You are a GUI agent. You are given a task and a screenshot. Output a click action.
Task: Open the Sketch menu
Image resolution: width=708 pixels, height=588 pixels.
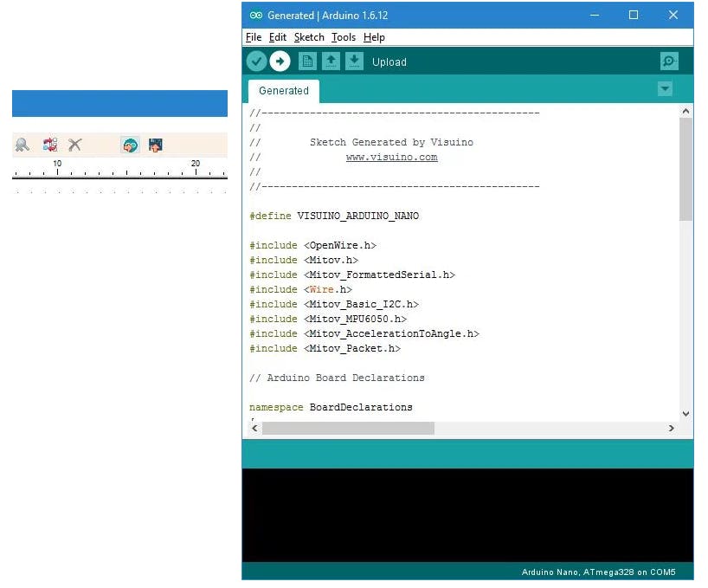point(309,37)
